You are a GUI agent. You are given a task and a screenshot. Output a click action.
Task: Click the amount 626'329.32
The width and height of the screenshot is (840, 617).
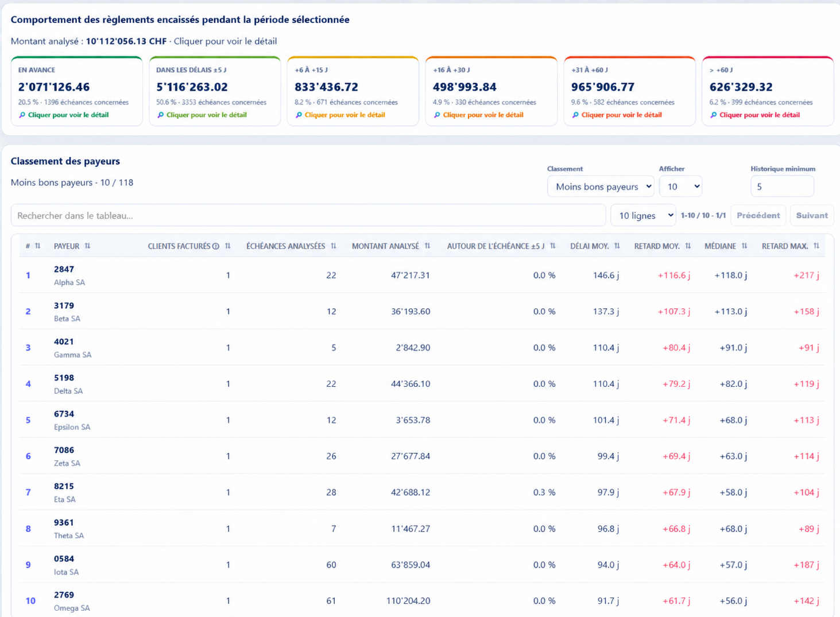(x=741, y=87)
